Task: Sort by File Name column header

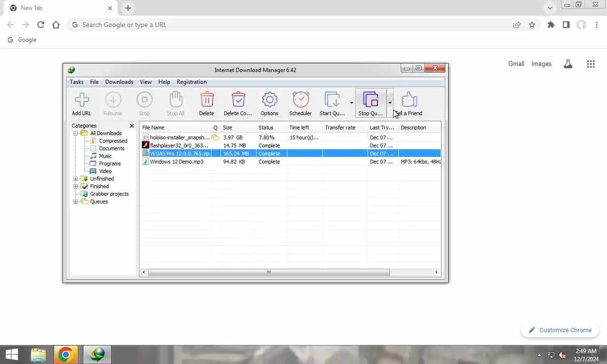Action: pyautogui.click(x=175, y=127)
